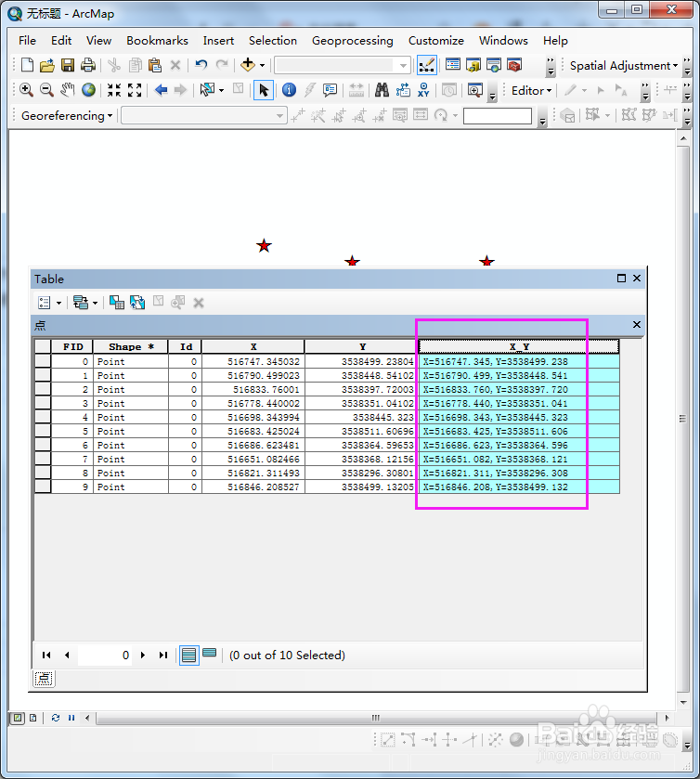Open the Windows menu
This screenshot has width=700, height=779.
(x=503, y=40)
